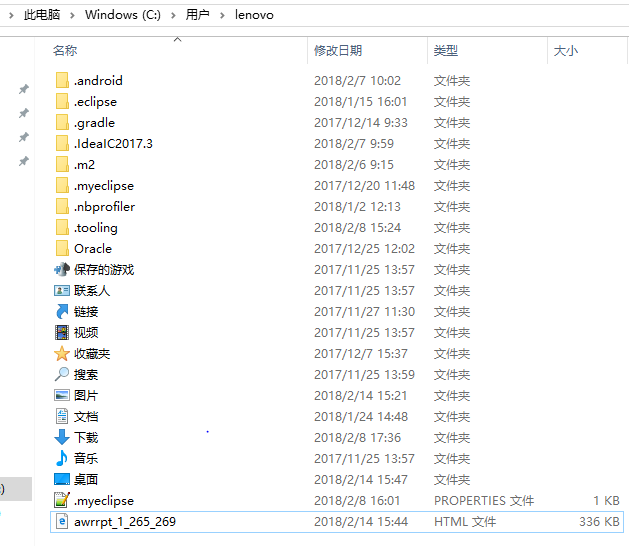Select the 下载 download arrow icon

pyautogui.click(x=62, y=437)
